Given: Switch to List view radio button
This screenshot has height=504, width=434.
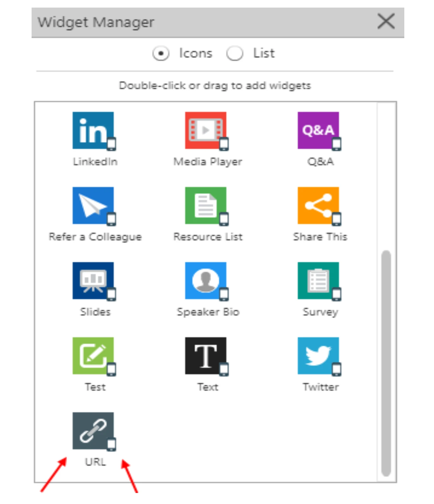Looking at the screenshot, I should click(x=235, y=53).
